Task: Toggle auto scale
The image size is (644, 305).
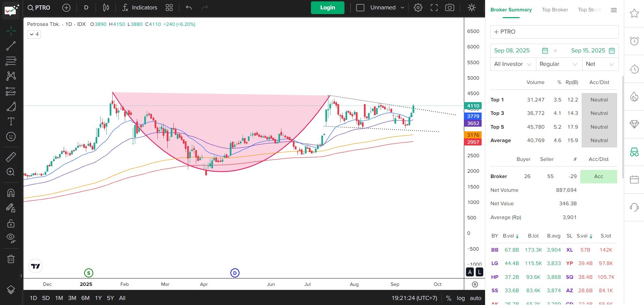Action: [x=475, y=298]
